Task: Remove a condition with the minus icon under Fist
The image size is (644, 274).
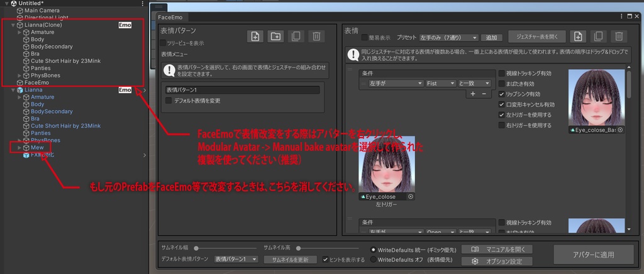Action: click(484, 94)
